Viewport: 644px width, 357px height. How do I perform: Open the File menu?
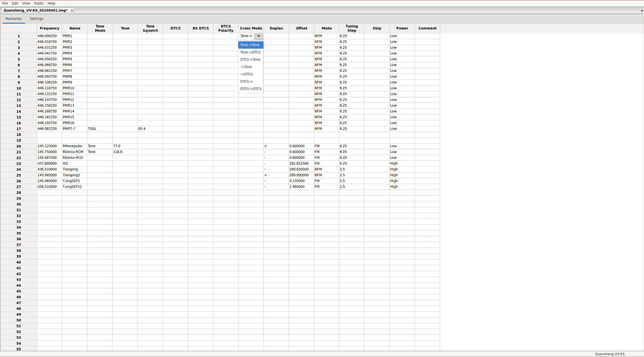point(5,3)
